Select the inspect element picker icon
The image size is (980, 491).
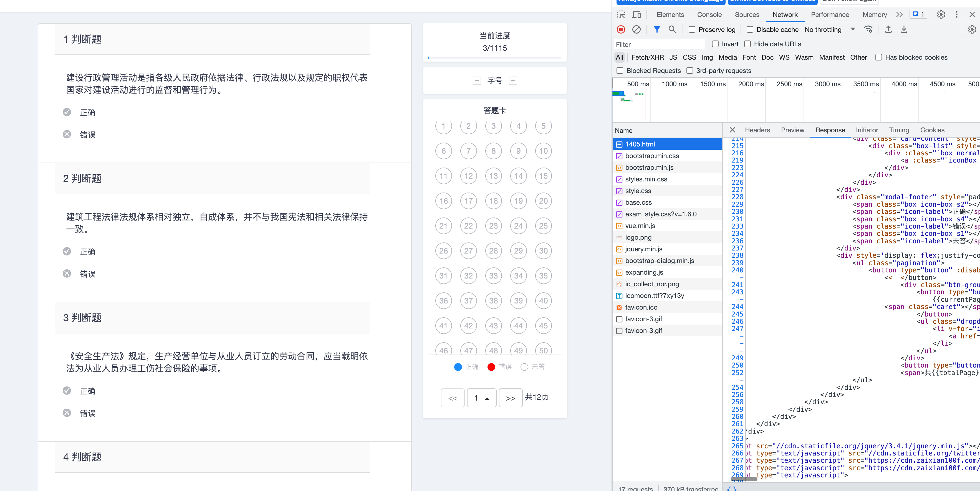tap(621, 14)
